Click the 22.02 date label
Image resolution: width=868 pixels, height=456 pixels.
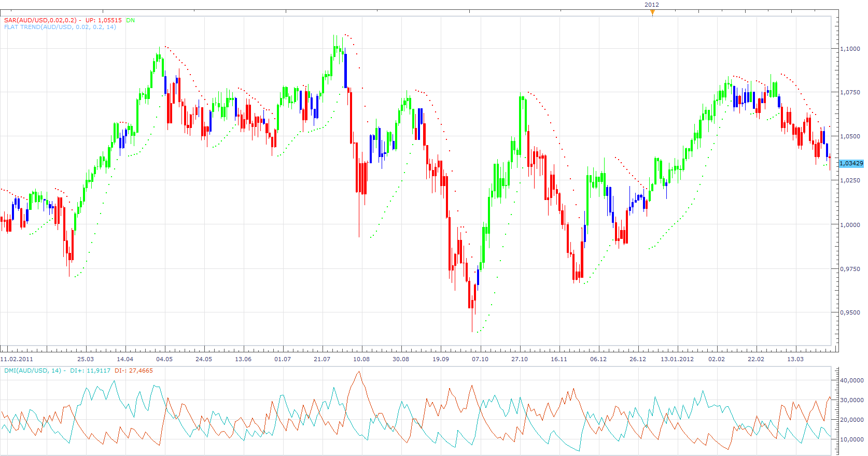pos(756,359)
